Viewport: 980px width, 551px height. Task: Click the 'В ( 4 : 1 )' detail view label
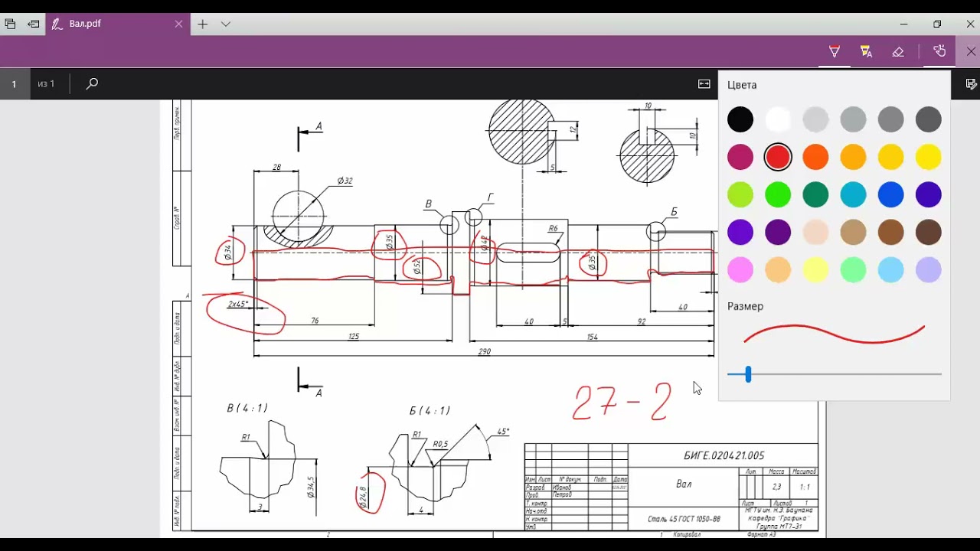click(x=247, y=408)
